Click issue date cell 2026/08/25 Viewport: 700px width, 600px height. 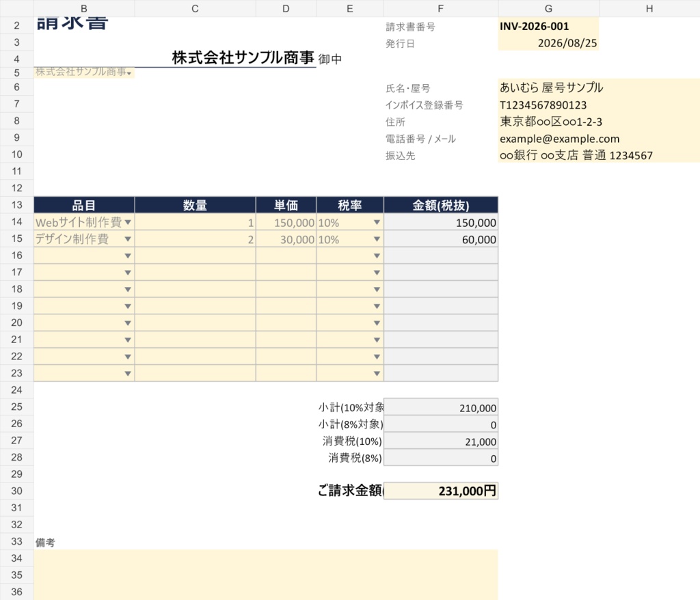[549, 43]
